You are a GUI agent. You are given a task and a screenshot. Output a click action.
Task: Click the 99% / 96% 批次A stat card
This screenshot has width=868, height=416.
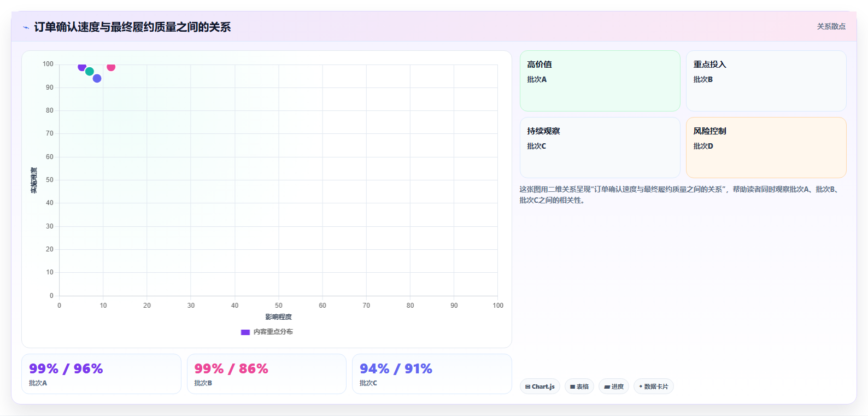pyautogui.click(x=101, y=374)
